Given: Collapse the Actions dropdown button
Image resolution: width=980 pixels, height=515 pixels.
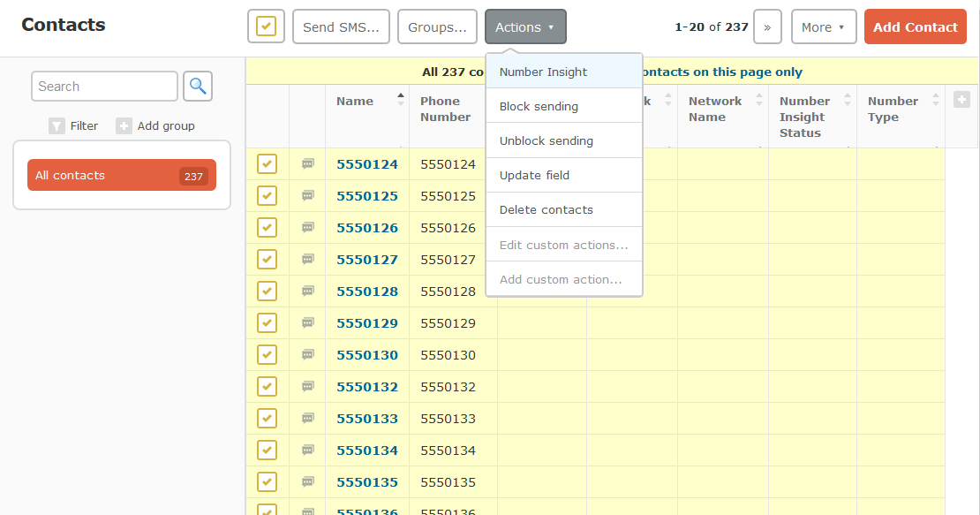Looking at the screenshot, I should point(525,27).
